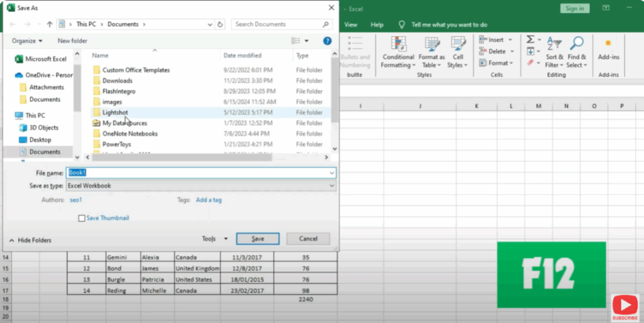Click the Save button

(x=257, y=239)
